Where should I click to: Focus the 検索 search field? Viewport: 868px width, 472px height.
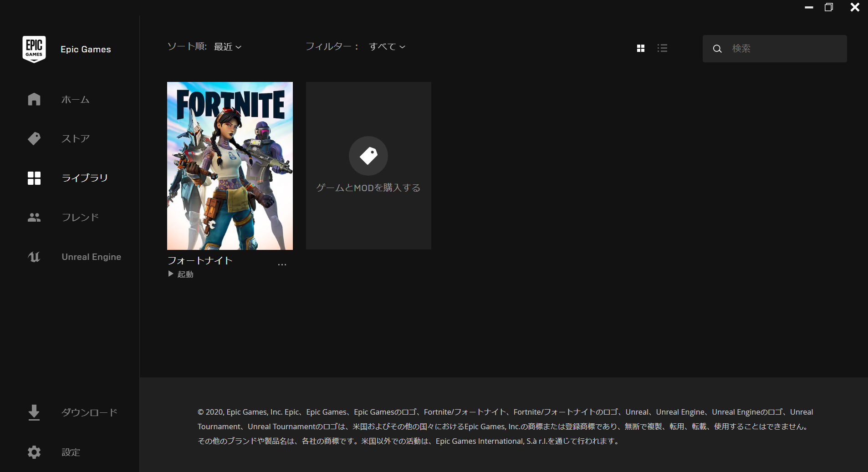coord(775,49)
